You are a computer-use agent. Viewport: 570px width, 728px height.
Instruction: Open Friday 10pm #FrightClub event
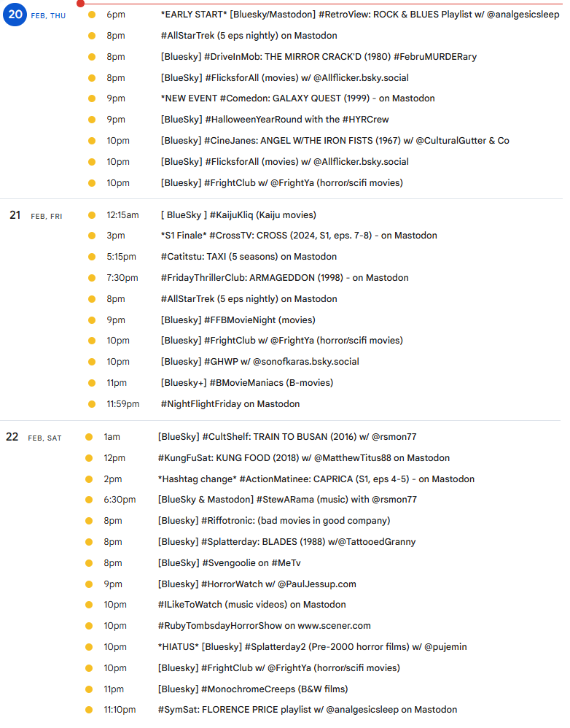click(281, 341)
